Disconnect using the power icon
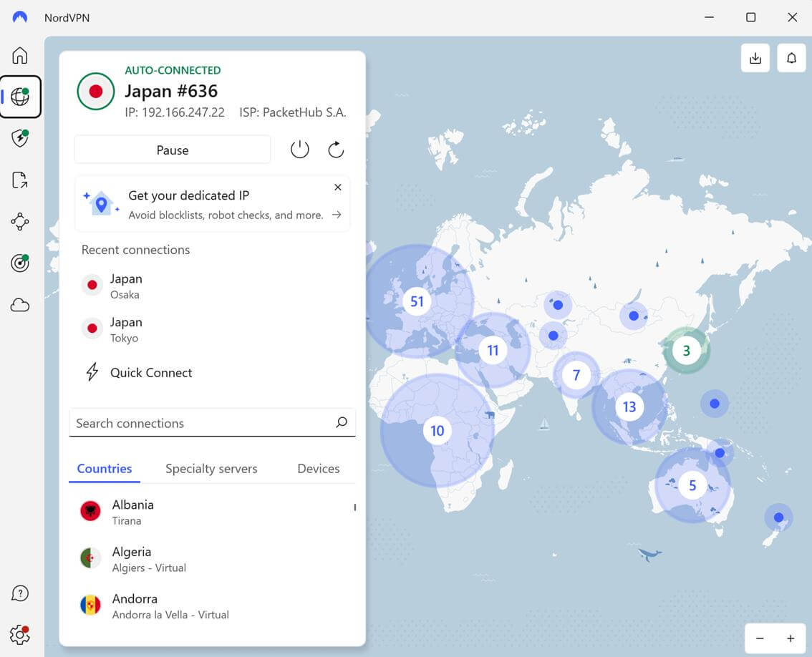 (x=299, y=150)
